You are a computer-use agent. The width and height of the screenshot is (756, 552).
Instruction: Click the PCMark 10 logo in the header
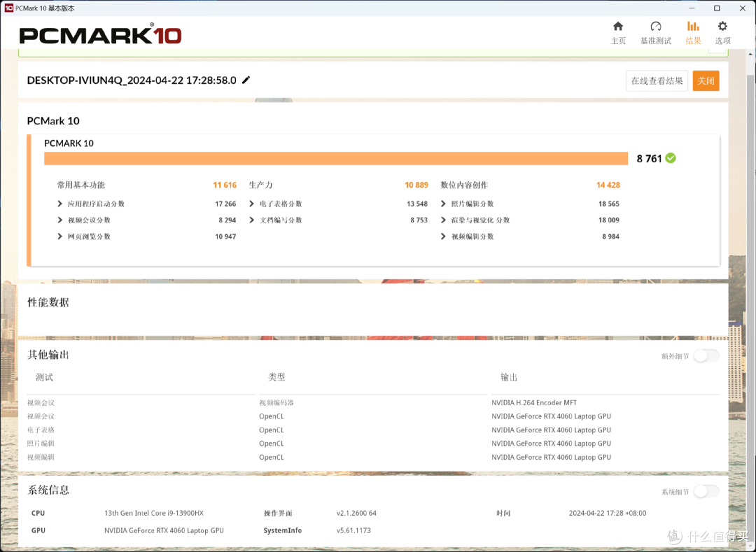click(100, 36)
